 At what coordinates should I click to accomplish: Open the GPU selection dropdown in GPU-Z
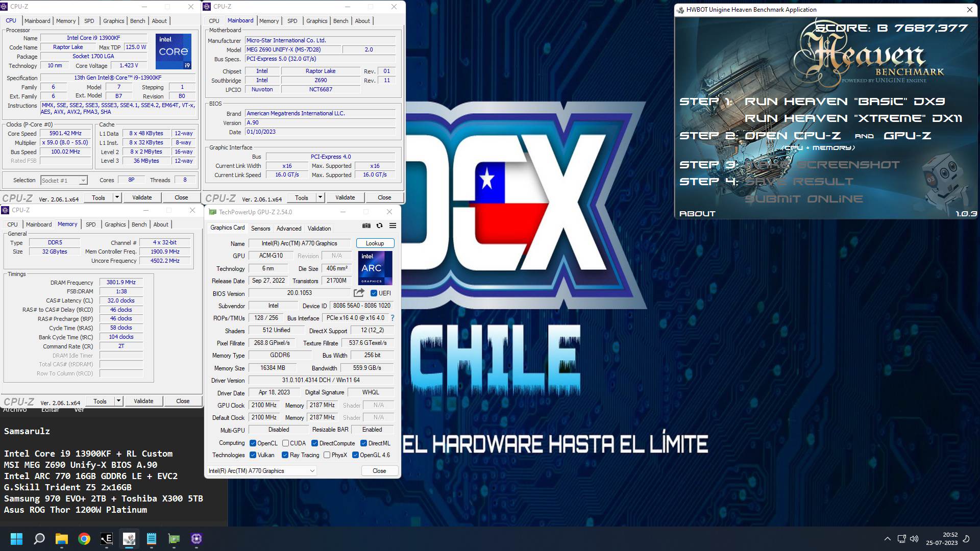[262, 471]
